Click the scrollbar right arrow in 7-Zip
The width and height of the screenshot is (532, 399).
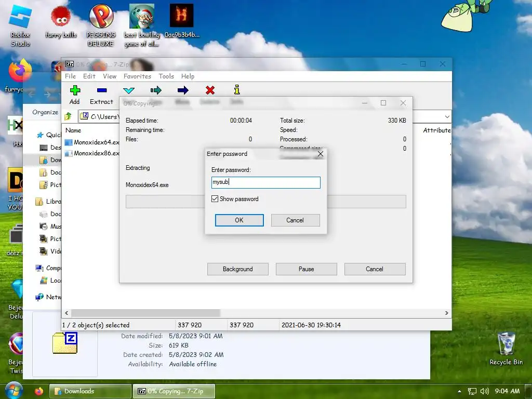446,313
